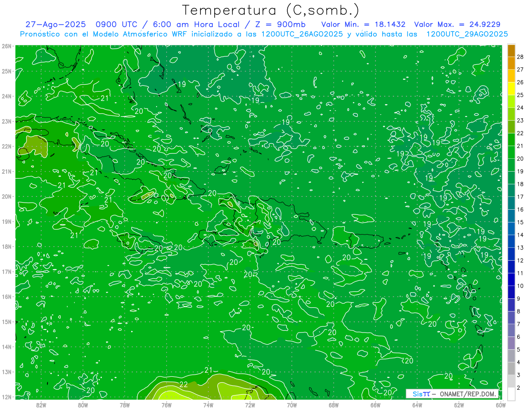Click the longitude axis label "74W"
The width and height of the screenshot is (532, 411).
point(208,405)
